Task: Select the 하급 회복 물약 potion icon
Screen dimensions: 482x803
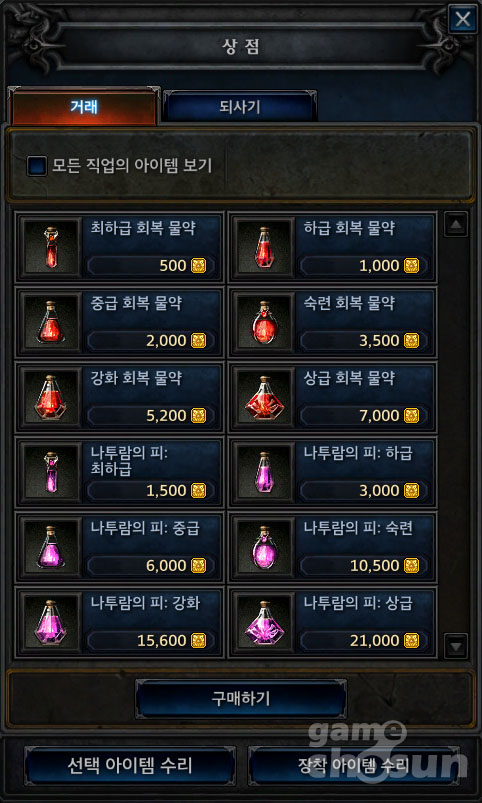Action: point(263,247)
